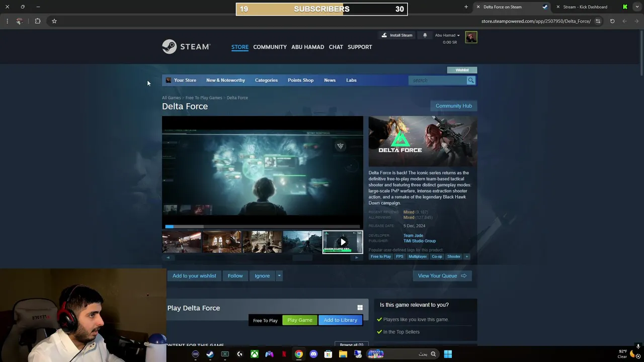Click View Your Queue
The image size is (644, 362).
coord(442,276)
